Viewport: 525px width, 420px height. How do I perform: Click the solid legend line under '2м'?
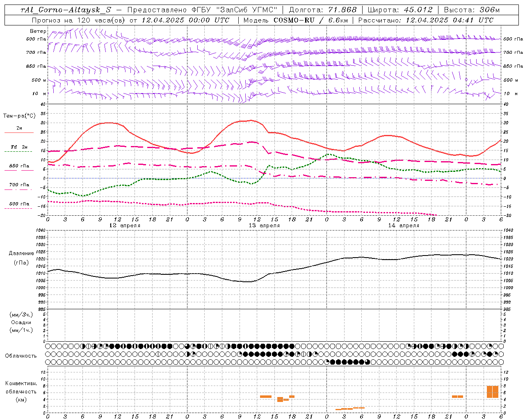[x=19, y=133]
